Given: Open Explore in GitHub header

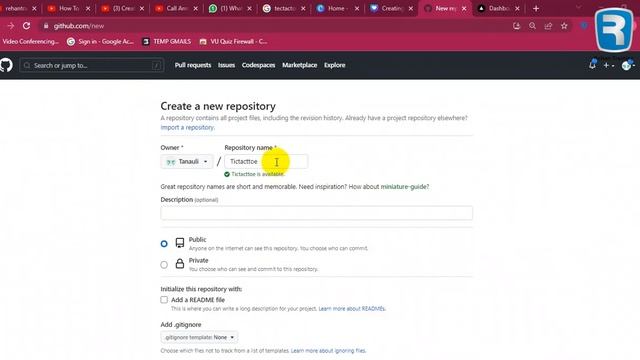Looking at the screenshot, I should (334, 65).
